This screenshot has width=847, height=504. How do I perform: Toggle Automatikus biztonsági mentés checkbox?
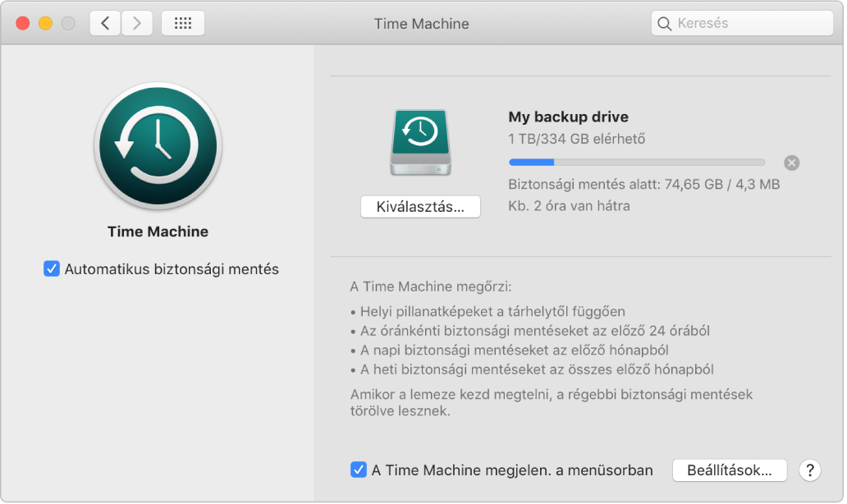point(53,268)
